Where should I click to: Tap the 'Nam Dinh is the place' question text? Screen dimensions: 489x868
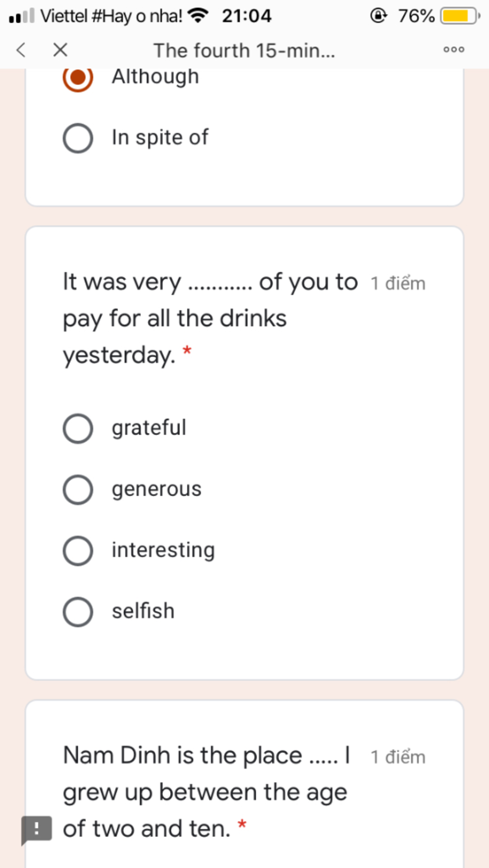pos(207,793)
